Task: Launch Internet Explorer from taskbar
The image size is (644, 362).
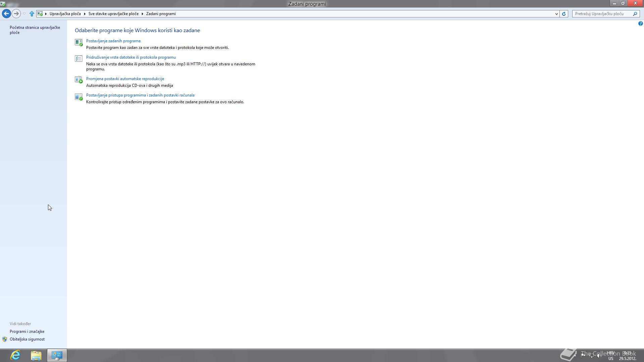Action: (15, 355)
